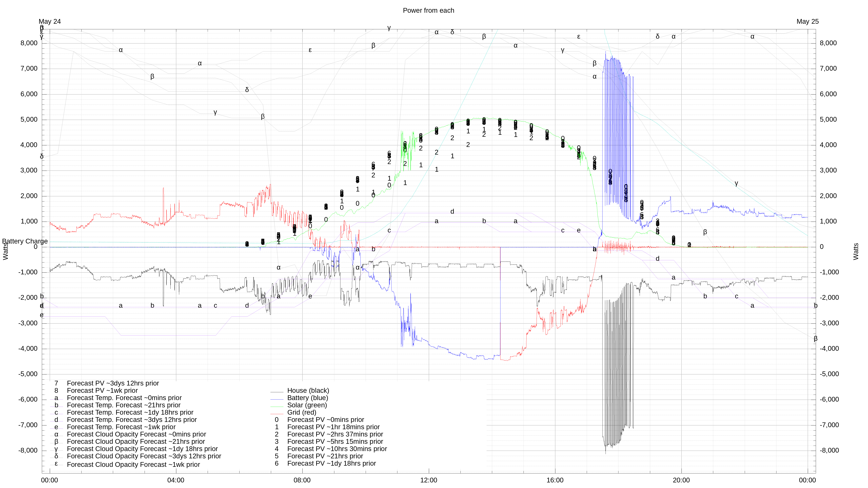Click the left-axis -2,000 tick label
Screen dimensions: 868x488
coord(28,298)
